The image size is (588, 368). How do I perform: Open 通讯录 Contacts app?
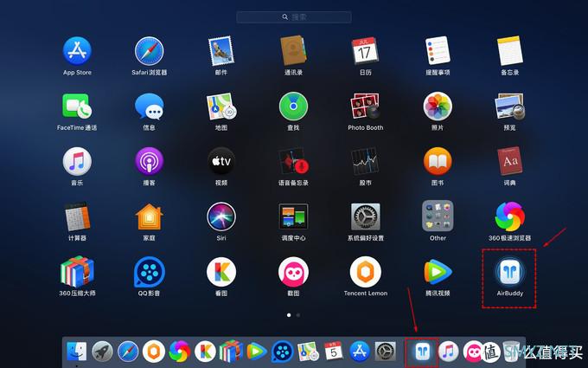click(x=293, y=51)
